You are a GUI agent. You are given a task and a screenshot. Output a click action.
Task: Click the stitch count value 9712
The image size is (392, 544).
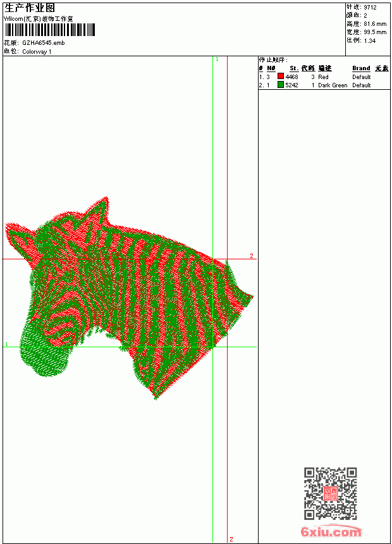[x=370, y=8]
